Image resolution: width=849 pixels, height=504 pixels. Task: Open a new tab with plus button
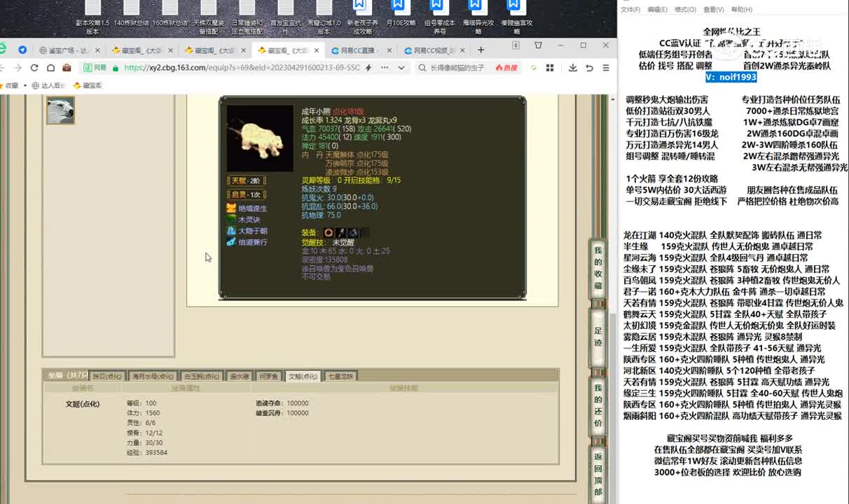(x=481, y=50)
